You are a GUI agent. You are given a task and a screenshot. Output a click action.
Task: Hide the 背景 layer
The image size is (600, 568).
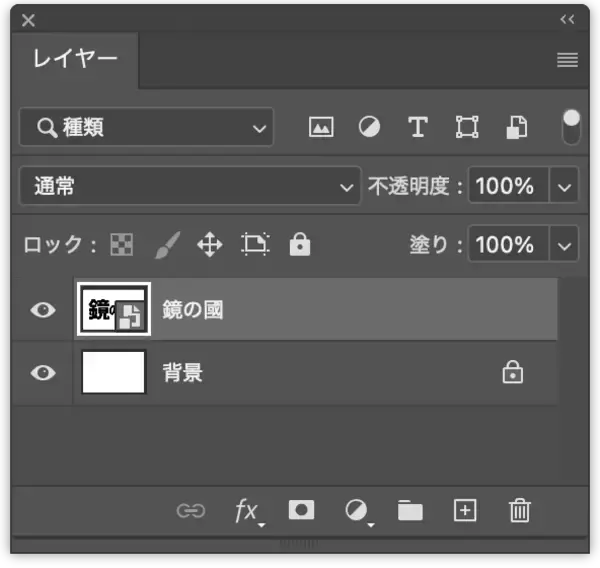click(x=43, y=373)
